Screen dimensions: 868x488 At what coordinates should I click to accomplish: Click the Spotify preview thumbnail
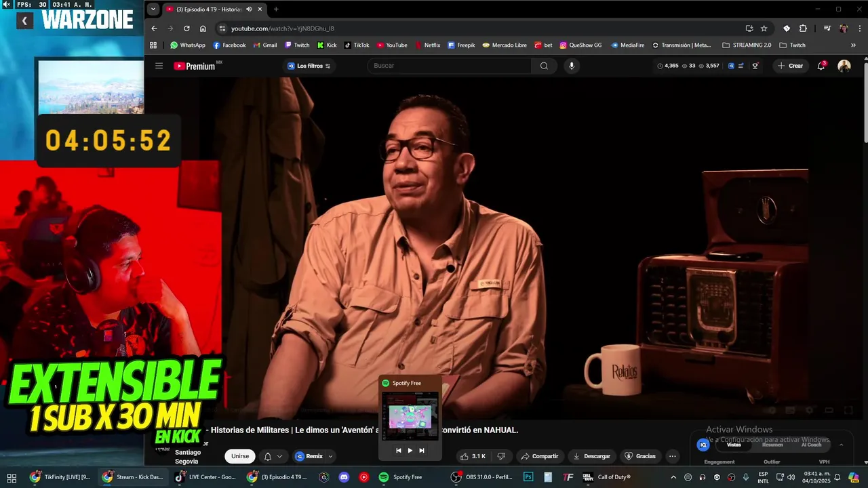click(x=410, y=415)
